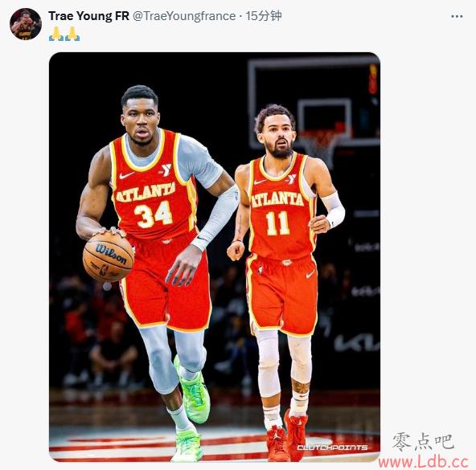The height and width of the screenshot is (470, 476).
Task: Open the three-dot more options menu
Action: pos(457,16)
